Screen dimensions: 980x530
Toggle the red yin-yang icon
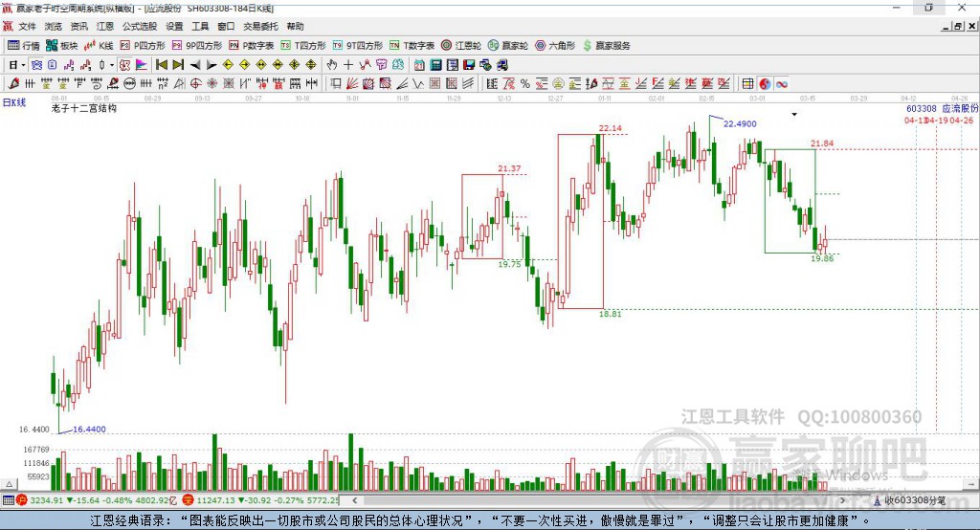[765, 84]
